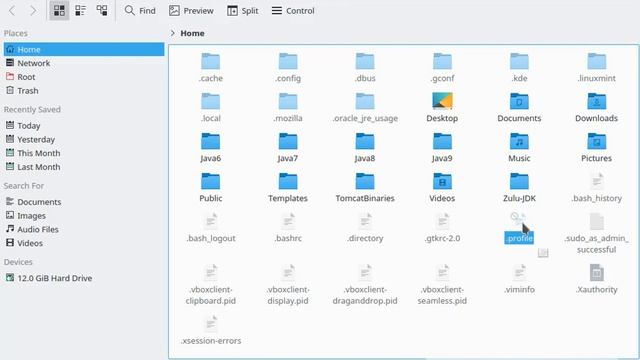
Task: Expand the breadcrumb chevron before Home
Action: tap(173, 33)
